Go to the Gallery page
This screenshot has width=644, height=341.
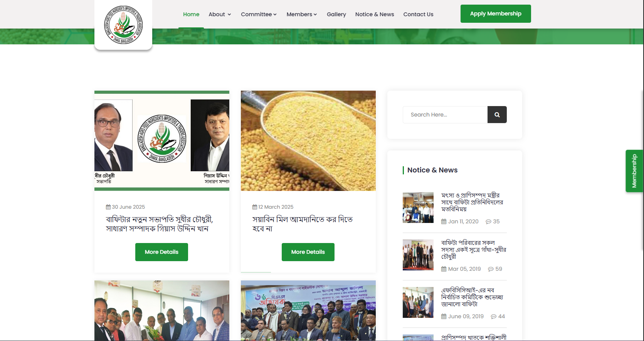tap(336, 14)
